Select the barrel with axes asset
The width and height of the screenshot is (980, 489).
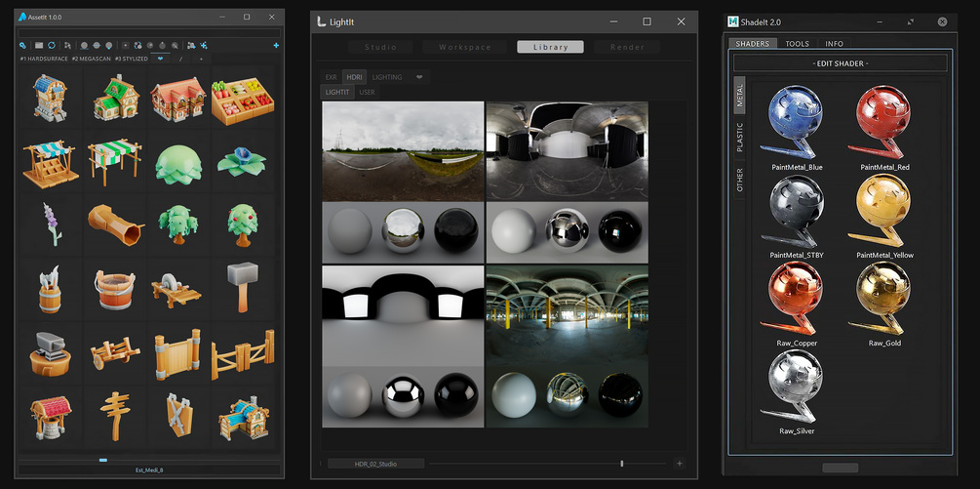[51, 290]
